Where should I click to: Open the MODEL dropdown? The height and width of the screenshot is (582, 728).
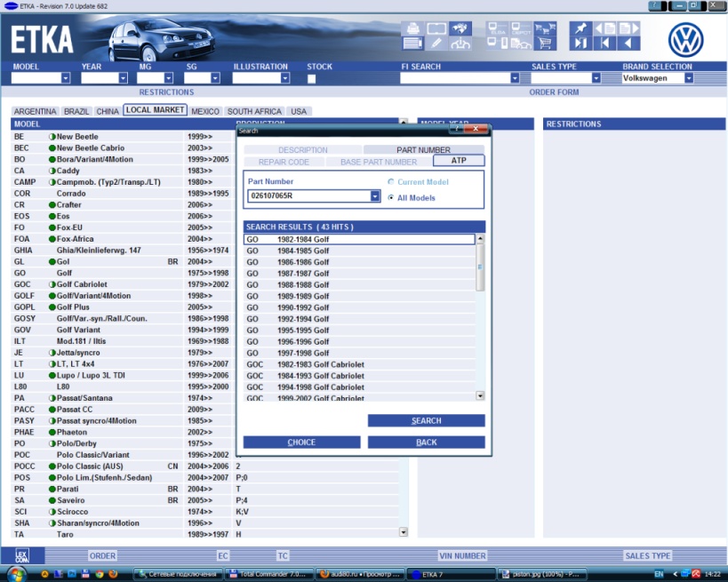coord(66,78)
